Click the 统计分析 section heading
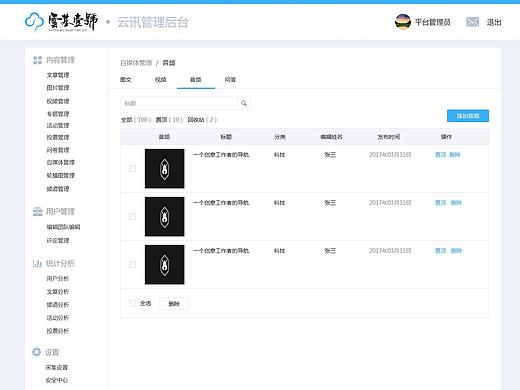The width and height of the screenshot is (520, 390). (60, 263)
